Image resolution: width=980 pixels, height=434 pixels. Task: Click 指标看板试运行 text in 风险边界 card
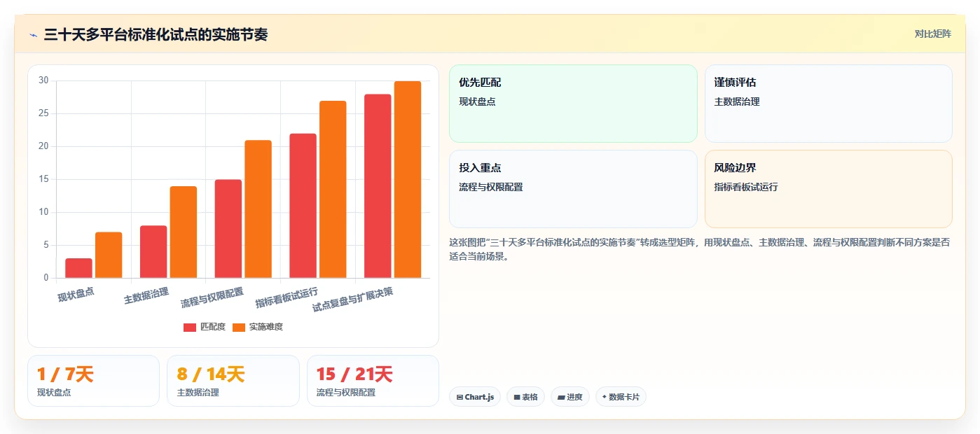tap(746, 187)
